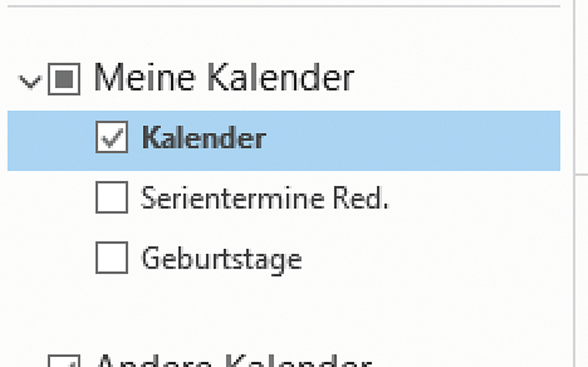Click the empty space right of Meine Kalender
The image size is (588, 367).
coord(456,79)
